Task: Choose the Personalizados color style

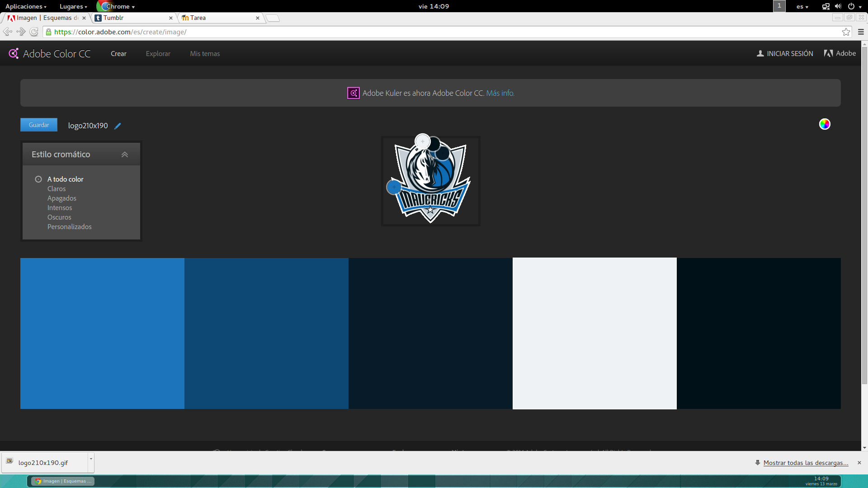Action: click(x=70, y=227)
